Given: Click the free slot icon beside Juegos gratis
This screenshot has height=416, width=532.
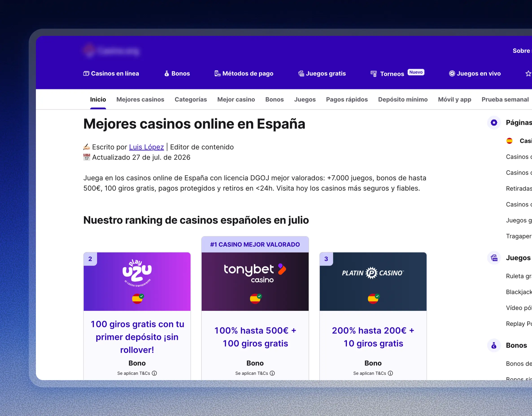Looking at the screenshot, I should tap(301, 74).
